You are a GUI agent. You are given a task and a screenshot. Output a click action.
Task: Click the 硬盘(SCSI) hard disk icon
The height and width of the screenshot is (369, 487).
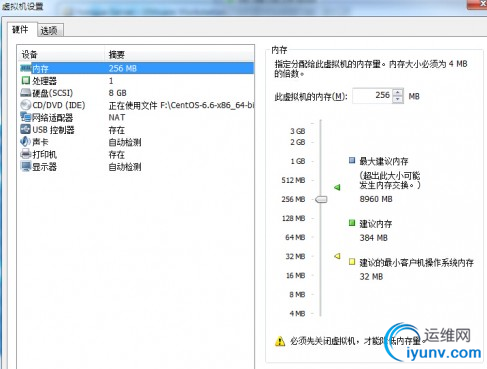26,93
